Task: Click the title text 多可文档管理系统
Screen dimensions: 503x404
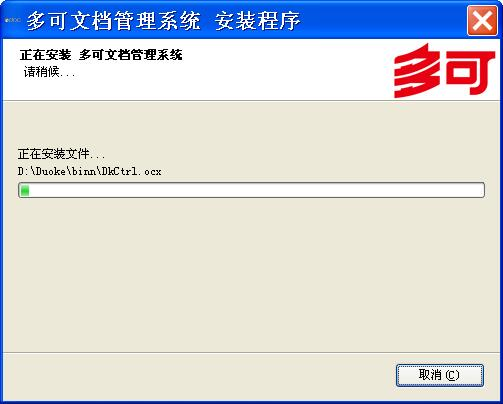Action: tap(114, 21)
